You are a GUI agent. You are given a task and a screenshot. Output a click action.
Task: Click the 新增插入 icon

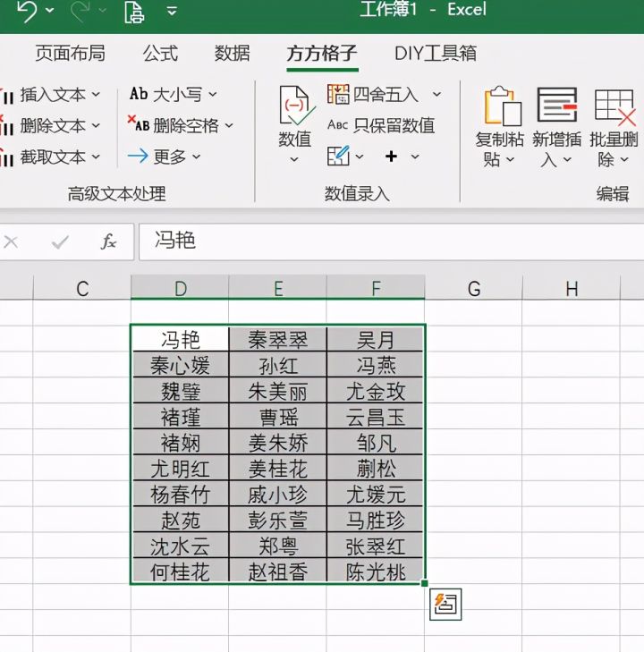pyautogui.click(x=557, y=105)
